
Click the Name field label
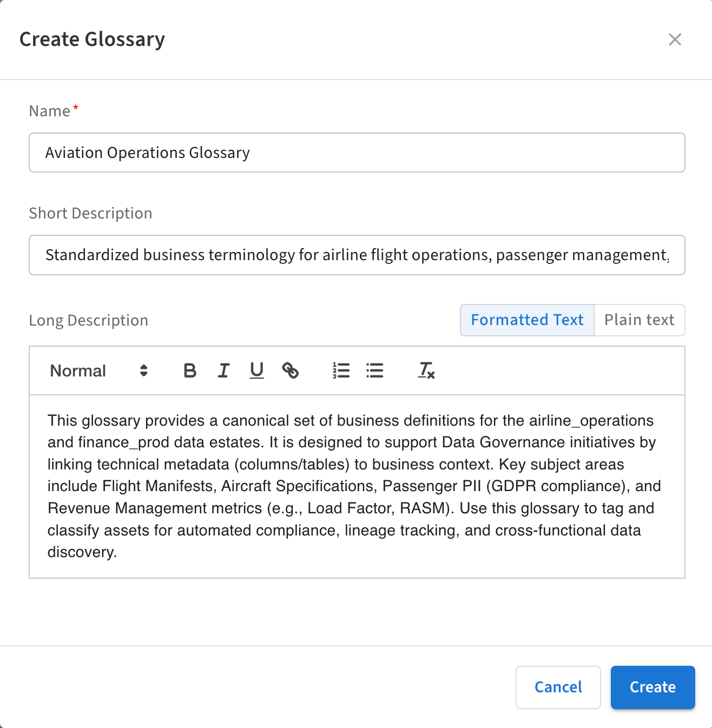50,111
